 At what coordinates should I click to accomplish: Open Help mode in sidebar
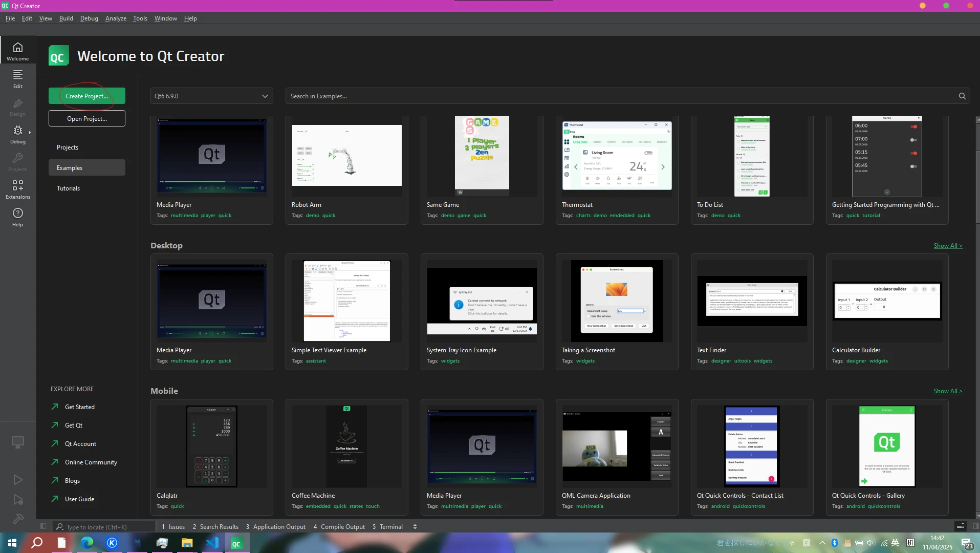(x=18, y=217)
